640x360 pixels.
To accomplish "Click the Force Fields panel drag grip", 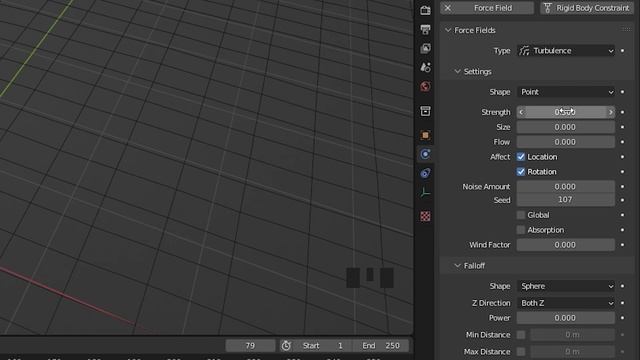I will [x=626, y=30].
